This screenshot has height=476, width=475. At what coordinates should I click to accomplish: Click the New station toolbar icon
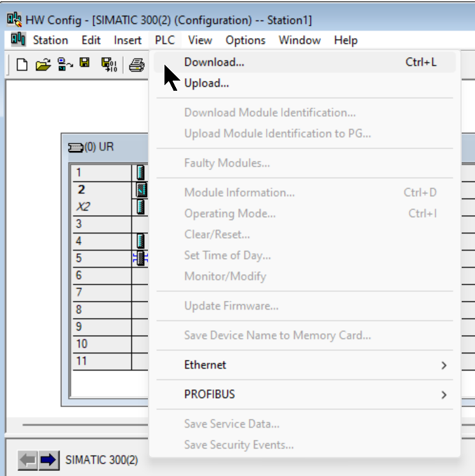point(22,65)
